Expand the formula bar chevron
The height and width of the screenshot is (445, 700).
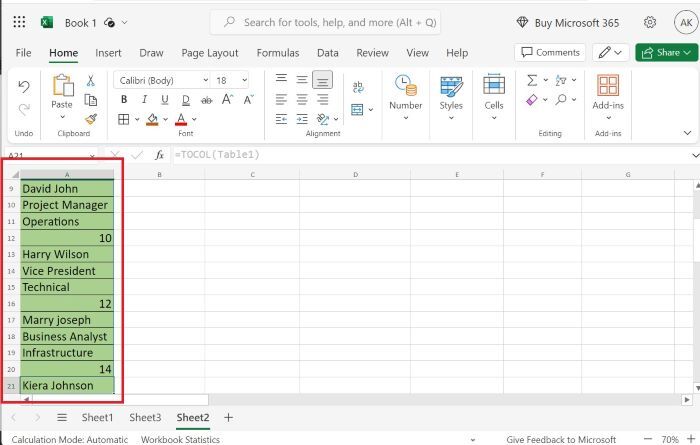(x=695, y=155)
